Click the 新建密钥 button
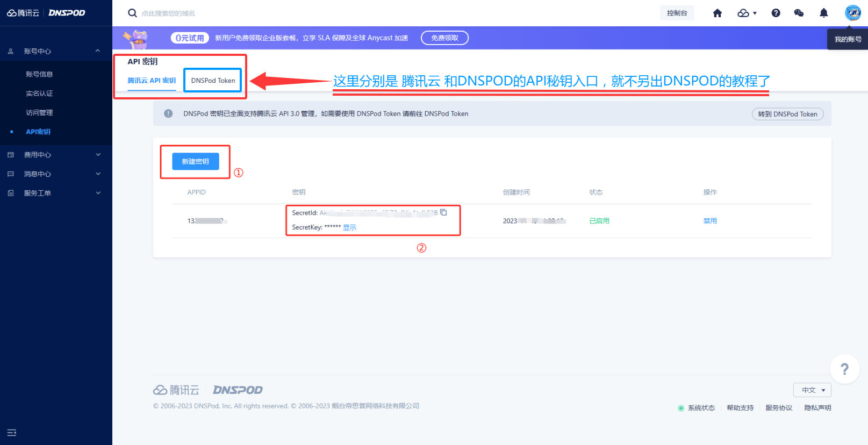This screenshot has height=445, width=868. point(195,161)
